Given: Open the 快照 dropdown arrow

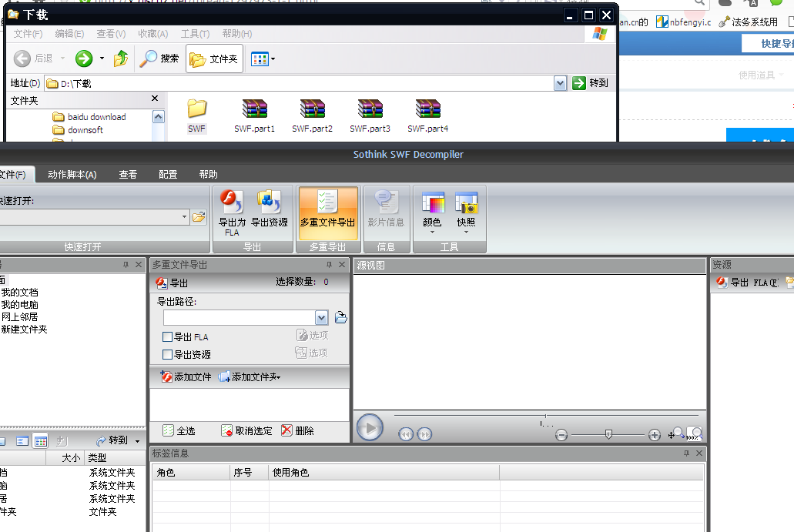Looking at the screenshot, I should click(x=466, y=233).
